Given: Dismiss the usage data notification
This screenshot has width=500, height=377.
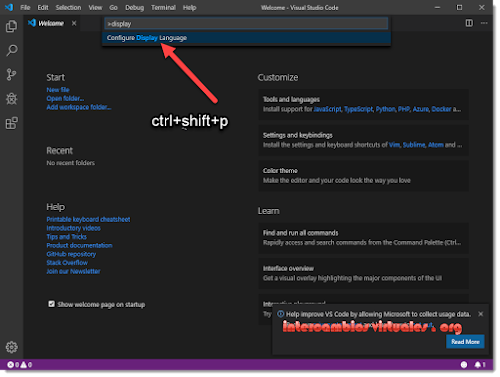Looking at the screenshot, I should (x=481, y=314).
